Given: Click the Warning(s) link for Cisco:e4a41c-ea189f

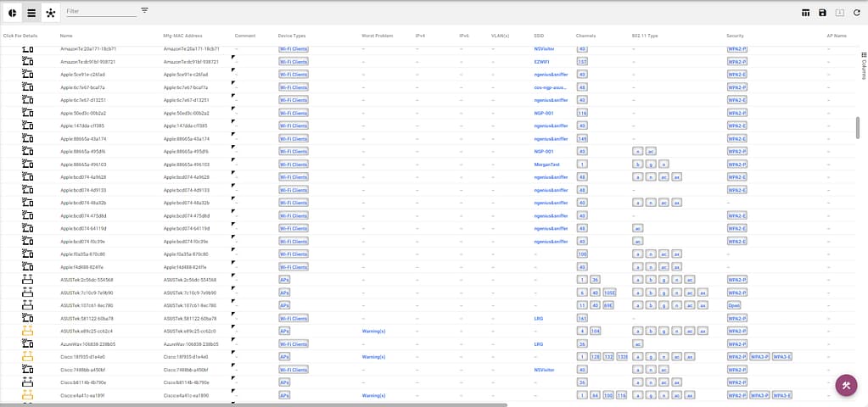Looking at the screenshot, I should (x=373, y=395).
